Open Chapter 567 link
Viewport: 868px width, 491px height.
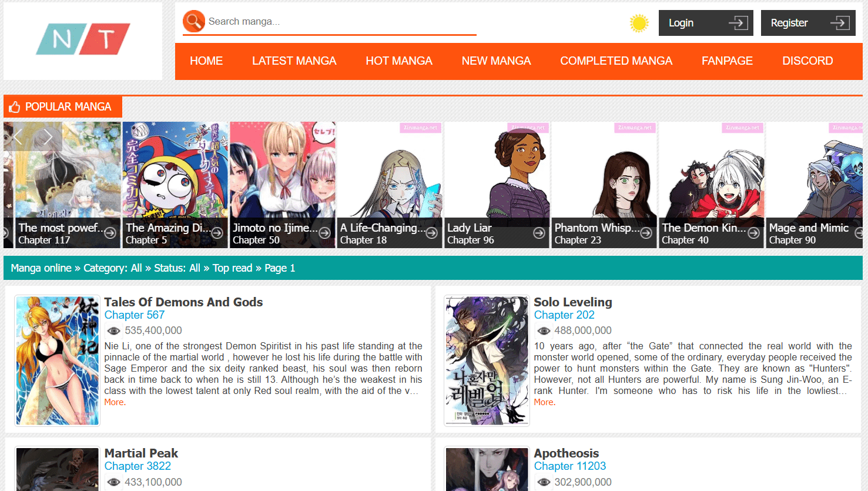[x=135, y=315]
